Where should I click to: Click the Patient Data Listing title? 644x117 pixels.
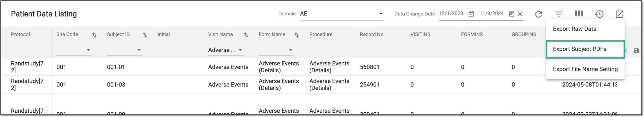click(44, 14)
